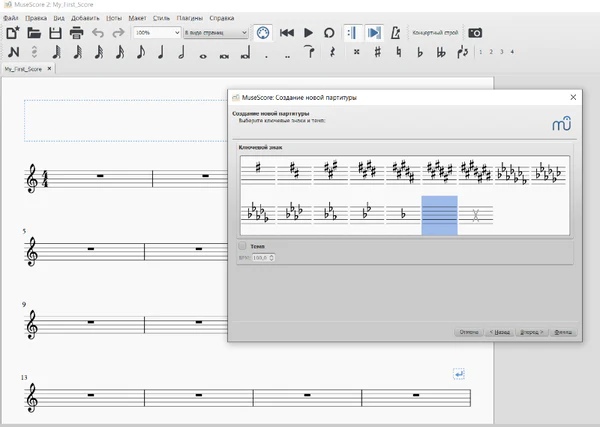Select the whole note duration
The width and height of the screenshot is (600, 427).
coord(203,56)
